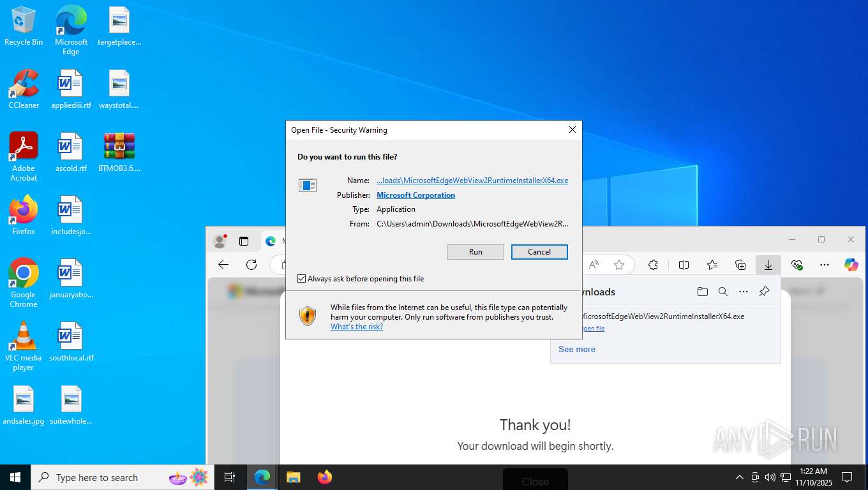The image size is (868, 490).
Task: Open the CCleaner desktop shortcut
Action: (24, 89)
